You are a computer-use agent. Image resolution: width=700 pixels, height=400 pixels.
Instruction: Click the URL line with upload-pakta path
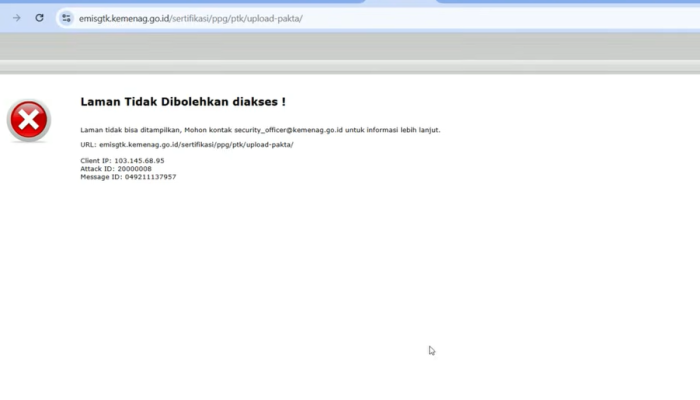pyautogui.click(x=187, y=145)
